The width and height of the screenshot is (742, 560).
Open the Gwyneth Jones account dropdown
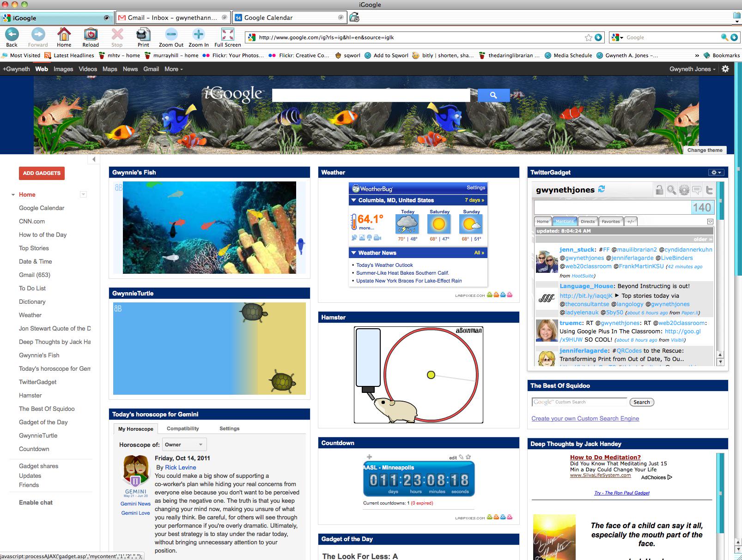[x=693, y=69]
